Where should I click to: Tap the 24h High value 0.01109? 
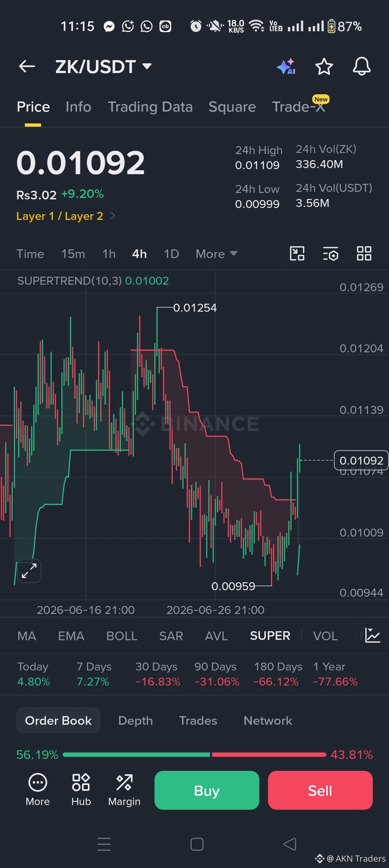click(x=257, y=165)
